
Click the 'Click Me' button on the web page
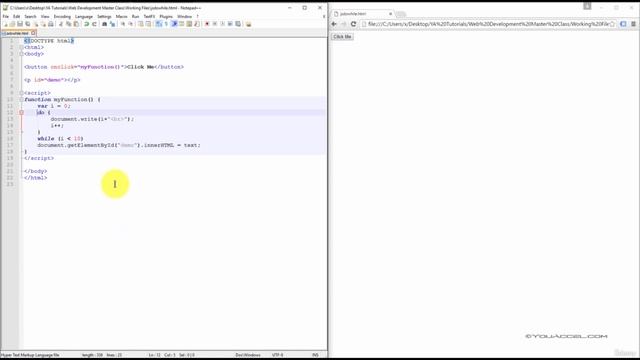(342, 37)
